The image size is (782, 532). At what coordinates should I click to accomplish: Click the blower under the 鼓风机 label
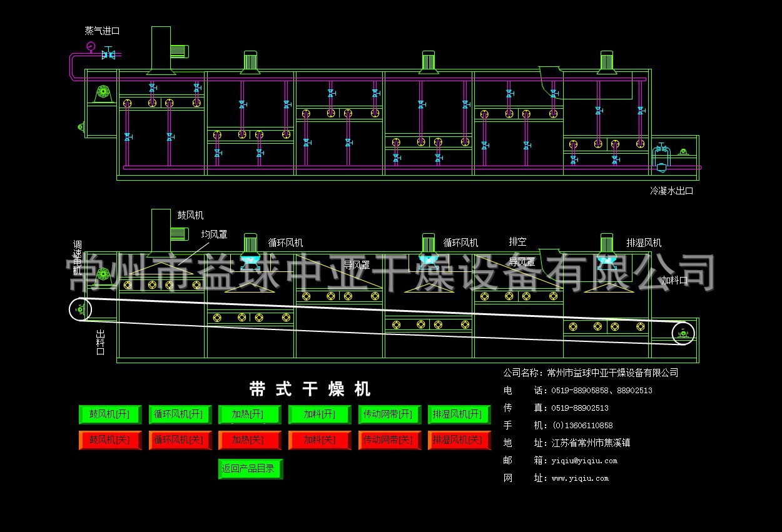(x=166, y=233)
